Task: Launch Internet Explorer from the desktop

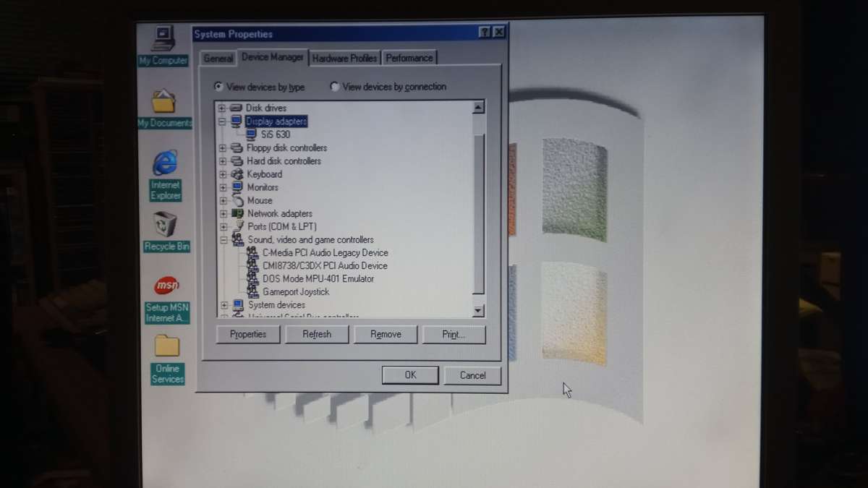Action: coord(165,163)
